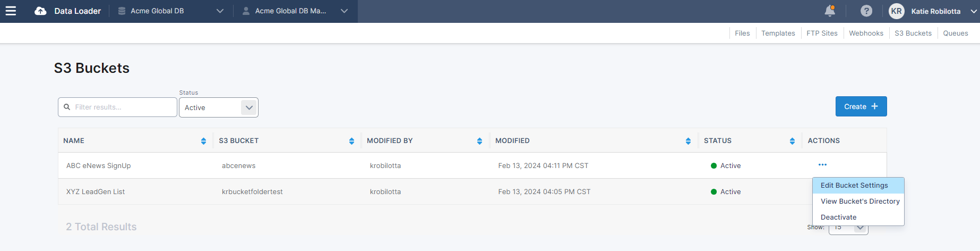
Task: Open the notifications bell
Action: pos(829,11)
